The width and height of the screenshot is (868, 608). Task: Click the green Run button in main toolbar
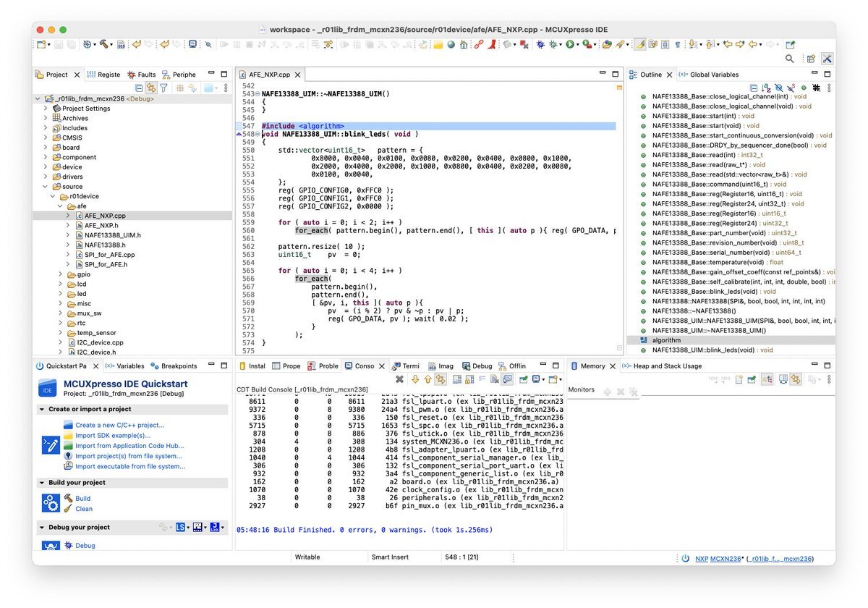[570, 44]
